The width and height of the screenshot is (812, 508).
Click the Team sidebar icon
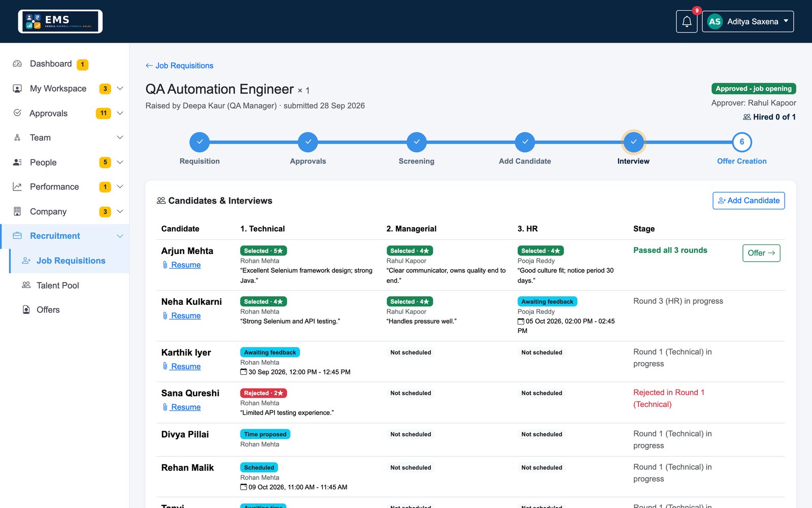click(x=17, y=138)
